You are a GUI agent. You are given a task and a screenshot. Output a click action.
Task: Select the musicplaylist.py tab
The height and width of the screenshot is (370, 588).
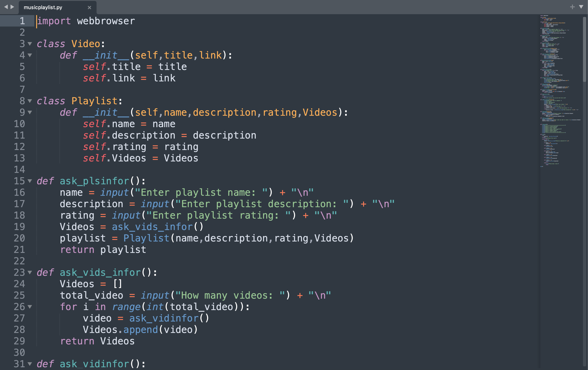pos(43,8)
